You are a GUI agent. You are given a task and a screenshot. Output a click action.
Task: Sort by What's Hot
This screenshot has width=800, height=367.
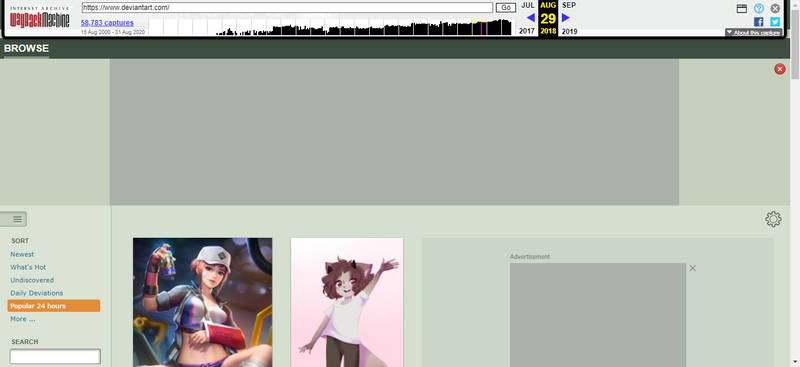28,267
